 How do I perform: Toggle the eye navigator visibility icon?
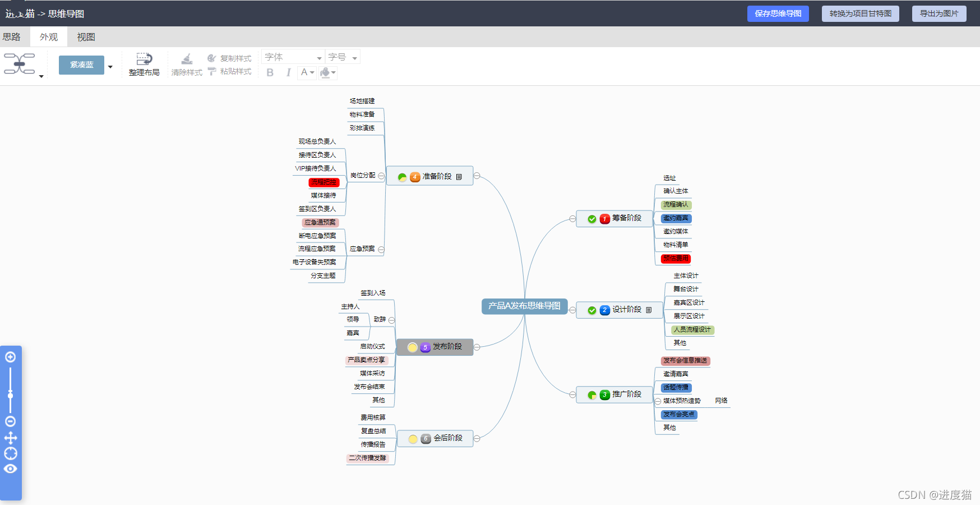11,469
